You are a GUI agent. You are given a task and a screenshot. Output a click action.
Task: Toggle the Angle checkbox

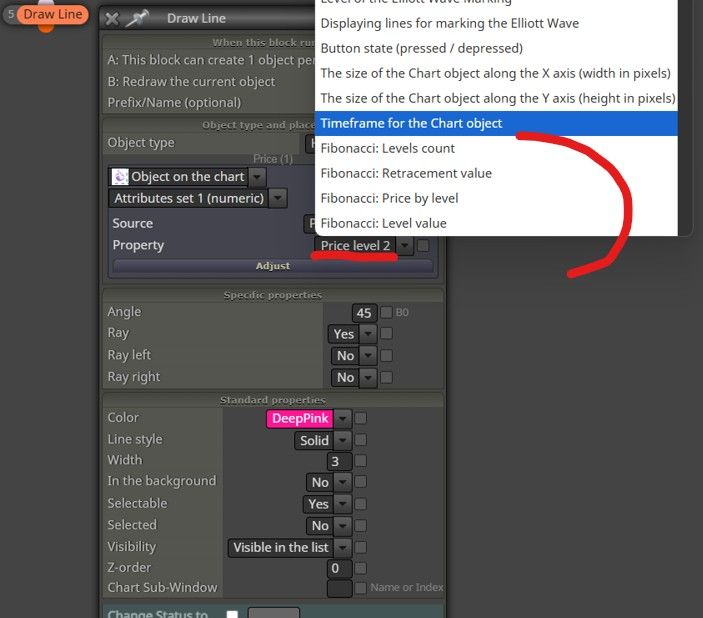coord(386,312)
